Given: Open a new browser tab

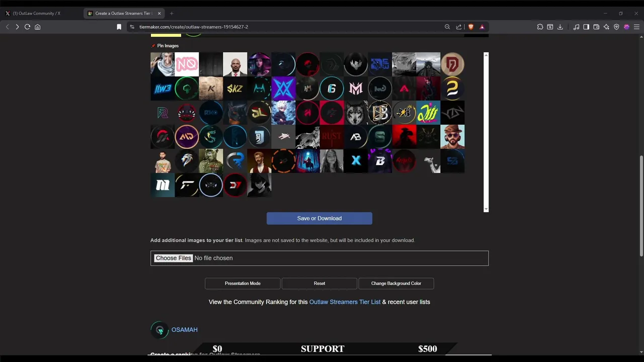Looking at the screenshot, I should [x=172, y=14].
